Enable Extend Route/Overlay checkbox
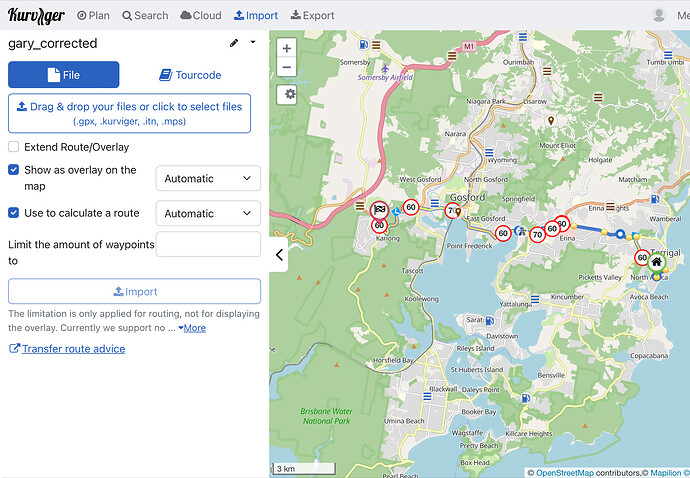690x478 pixels. coord(14,147)
